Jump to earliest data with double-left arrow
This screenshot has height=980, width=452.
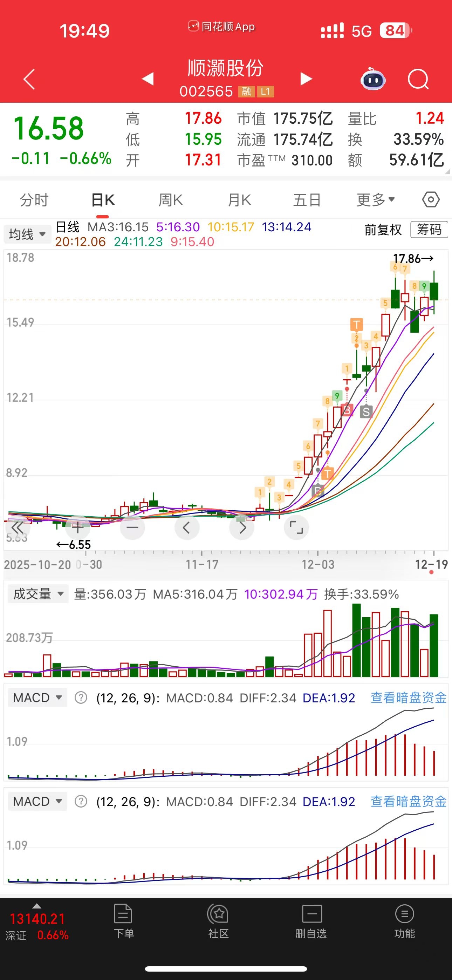(17, 528)
